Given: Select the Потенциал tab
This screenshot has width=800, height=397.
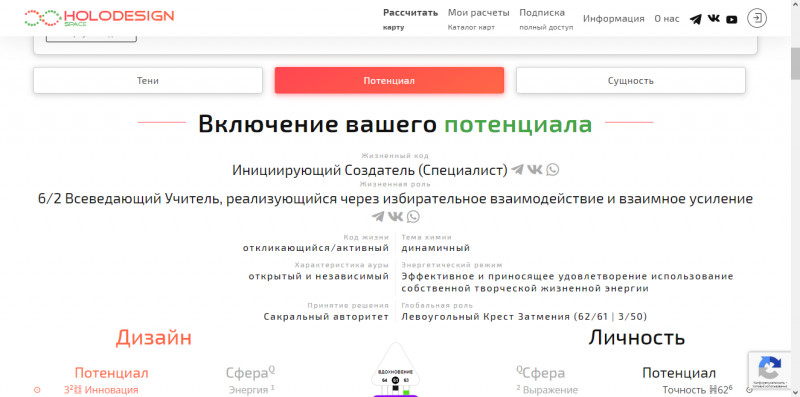Looking at the screenshot, I should 389,81.
